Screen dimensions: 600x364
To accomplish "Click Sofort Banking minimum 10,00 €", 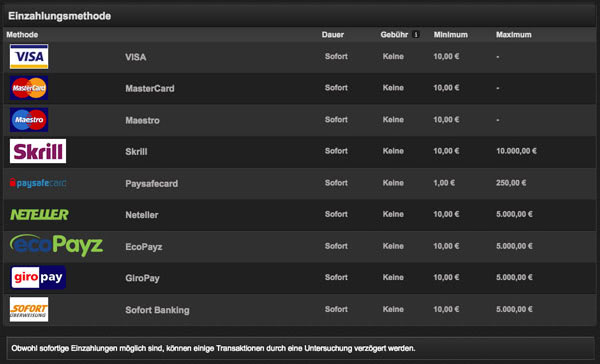I will pyautogui.click(x=446, y=309).
